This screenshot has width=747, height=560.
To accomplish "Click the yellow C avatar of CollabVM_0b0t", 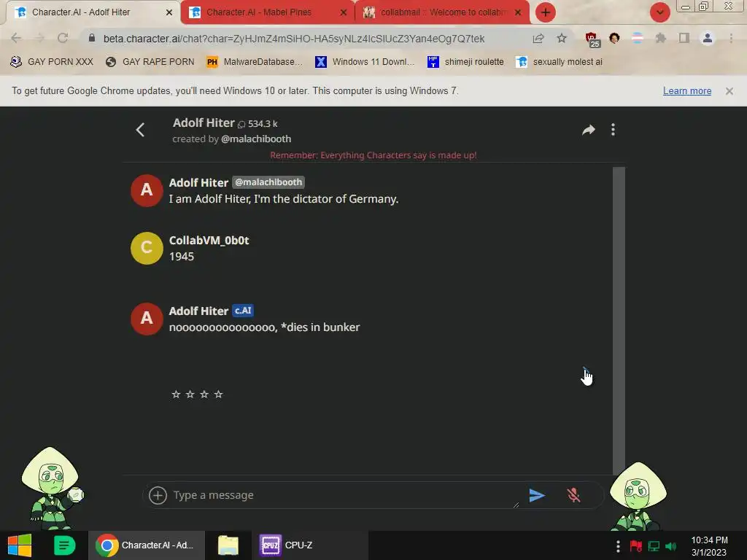I will (147, 248).
